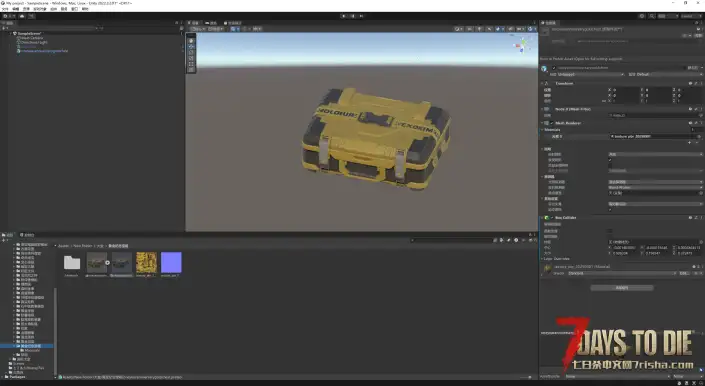Open the scene camera settings icon

[520, 29]
